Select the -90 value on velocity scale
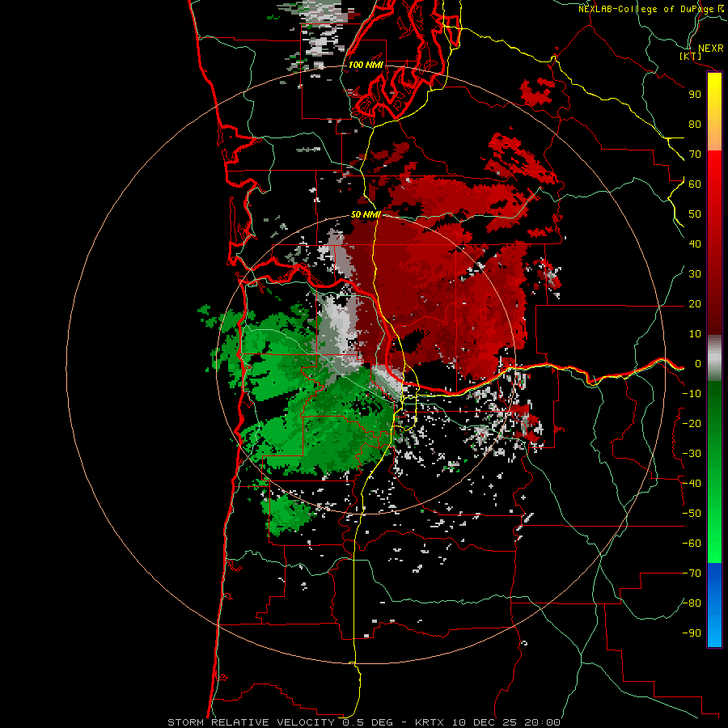 [692, 633]
